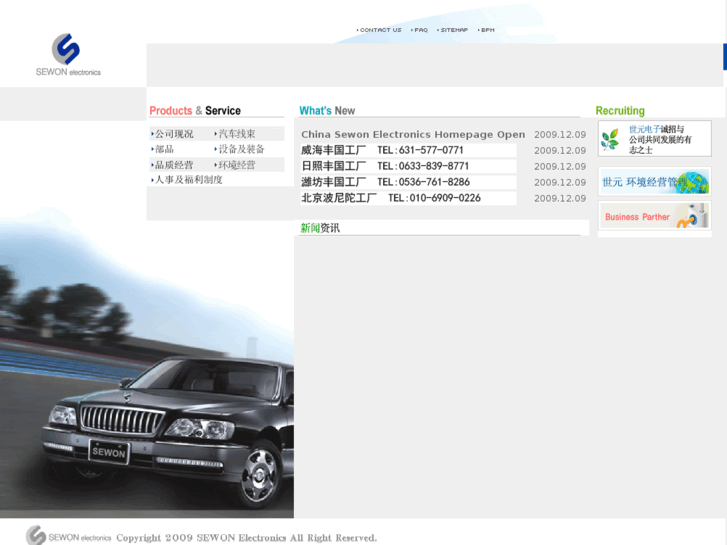Open the Business Partner banner
This screenshot has width=727, height=545.
pos(655,216)
